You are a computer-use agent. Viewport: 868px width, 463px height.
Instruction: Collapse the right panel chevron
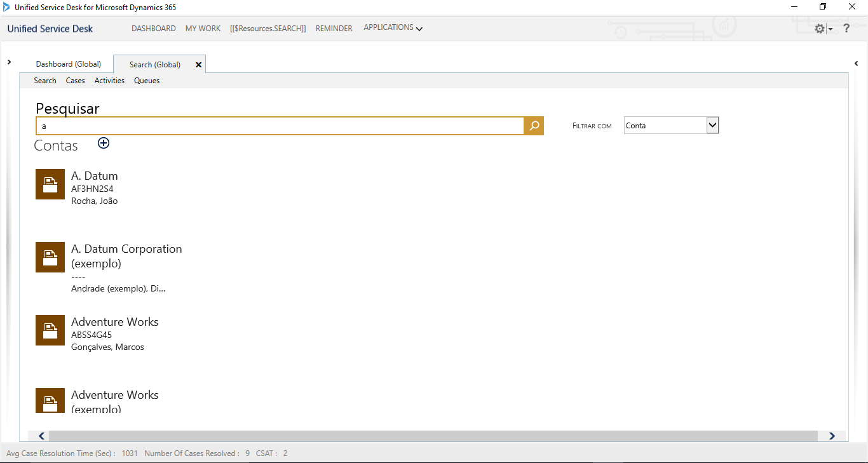(856, 64)
